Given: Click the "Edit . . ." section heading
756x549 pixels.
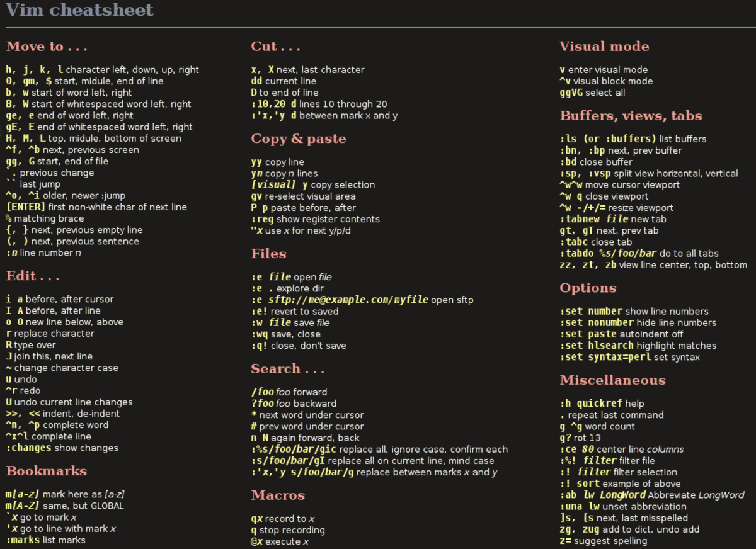Looking at the screenshot, I should coord(33,276).
